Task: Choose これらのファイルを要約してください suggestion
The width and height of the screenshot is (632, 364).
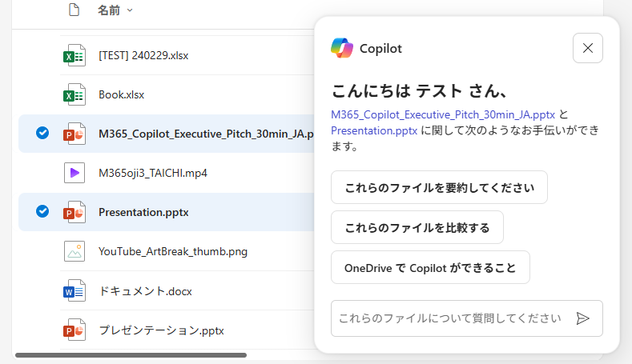Action: (x=439, y=188)
